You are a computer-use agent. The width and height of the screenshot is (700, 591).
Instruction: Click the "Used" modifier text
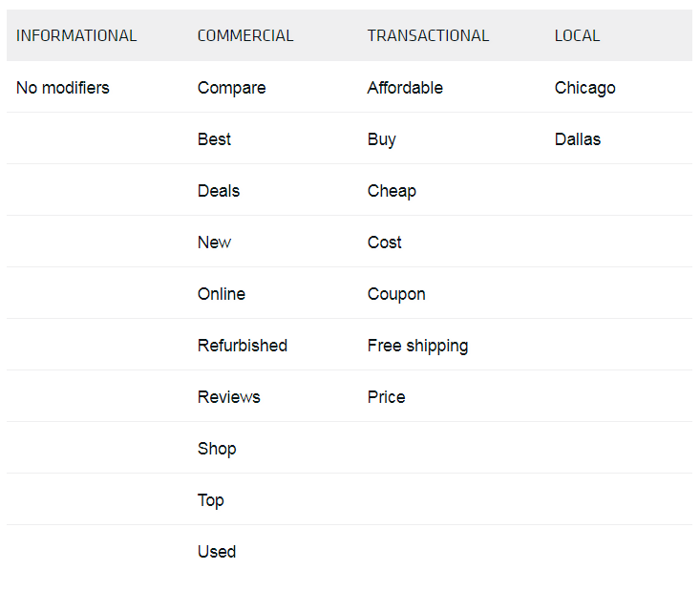coord(217,552)
